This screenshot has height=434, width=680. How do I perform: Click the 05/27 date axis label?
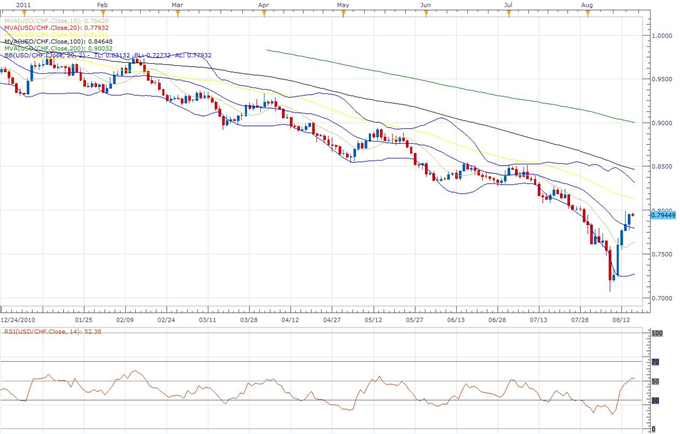click(415, 320)
